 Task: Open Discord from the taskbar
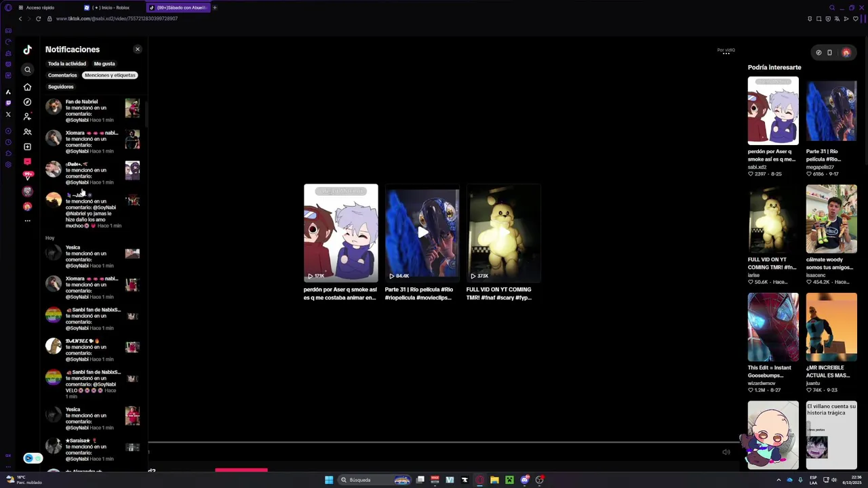[x=524, y=480]
